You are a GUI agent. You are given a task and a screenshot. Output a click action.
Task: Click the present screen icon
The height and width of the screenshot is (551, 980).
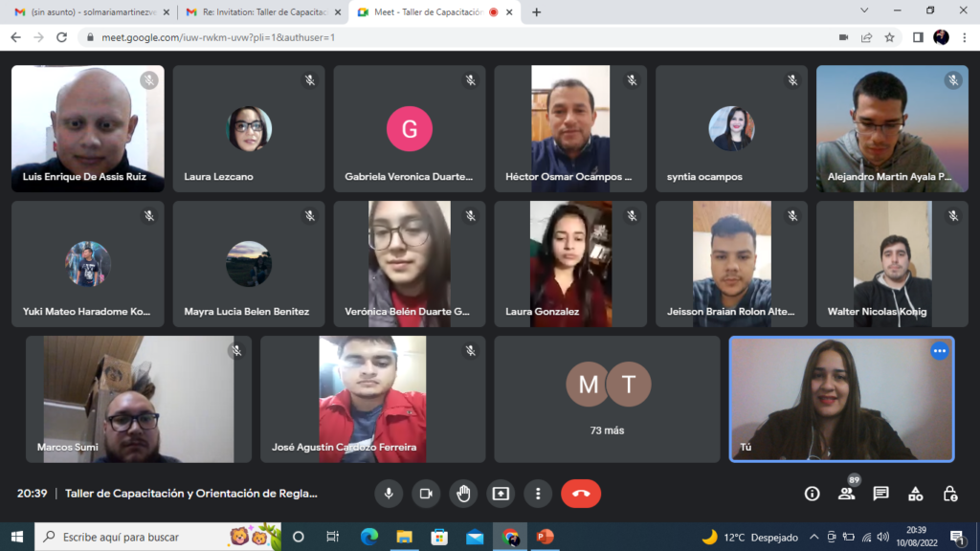501,494
